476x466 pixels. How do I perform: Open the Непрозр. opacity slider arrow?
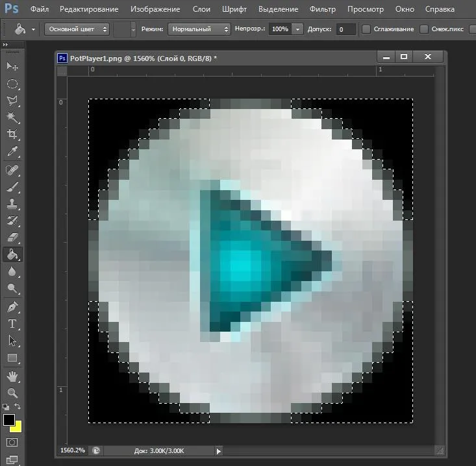[x=298, y=29]
